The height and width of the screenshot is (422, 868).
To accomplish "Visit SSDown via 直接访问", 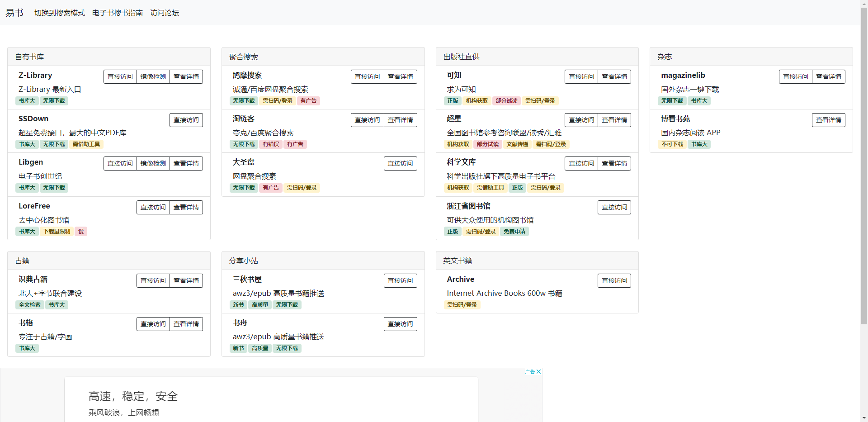I will (x=186, y=120).
